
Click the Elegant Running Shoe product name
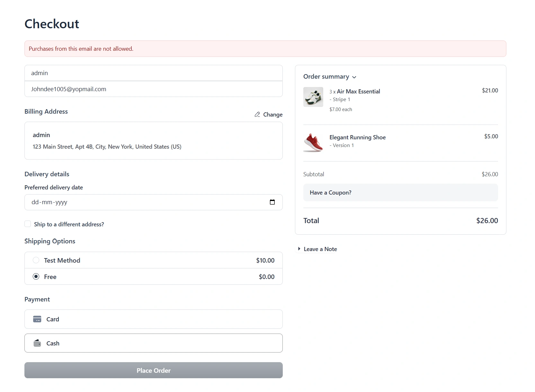pyautogui.click(x=357, y=137)
